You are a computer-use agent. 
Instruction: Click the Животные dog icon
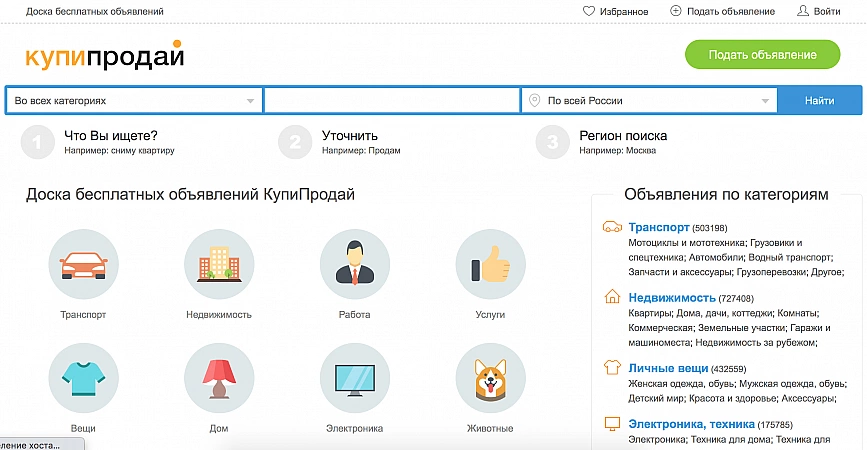[x=490, y=378]
